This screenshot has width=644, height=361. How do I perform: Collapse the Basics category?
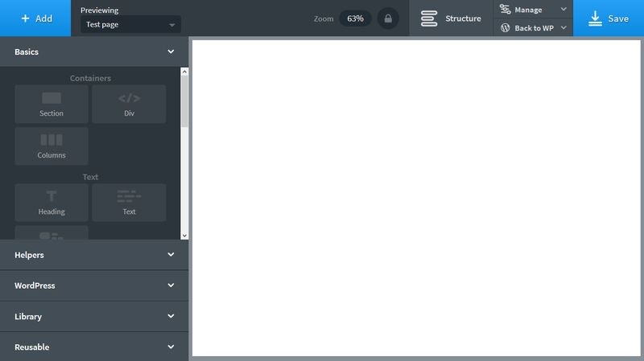(x=94, y=51)
